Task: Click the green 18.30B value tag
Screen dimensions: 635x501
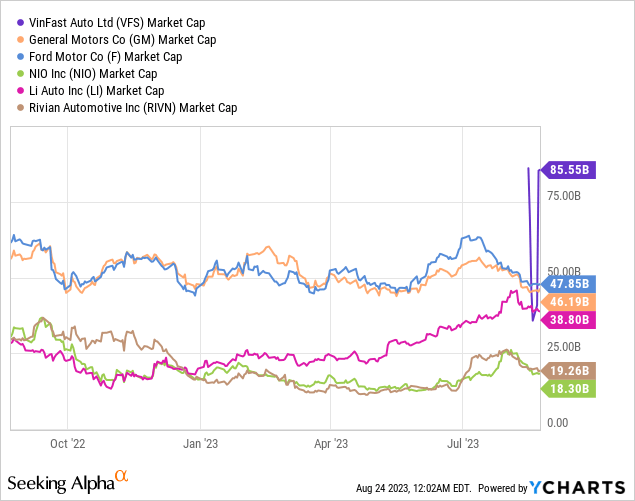Action: [x=570, y=388]
